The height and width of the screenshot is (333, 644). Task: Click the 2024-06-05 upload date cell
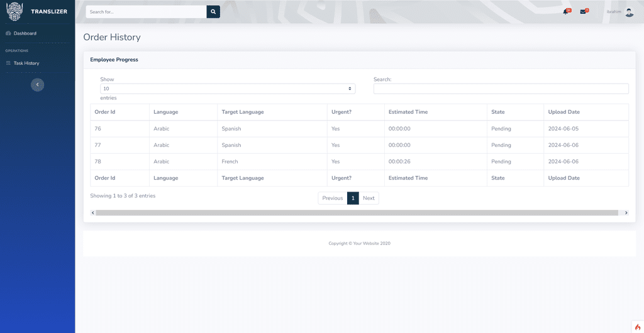[586, 129]
